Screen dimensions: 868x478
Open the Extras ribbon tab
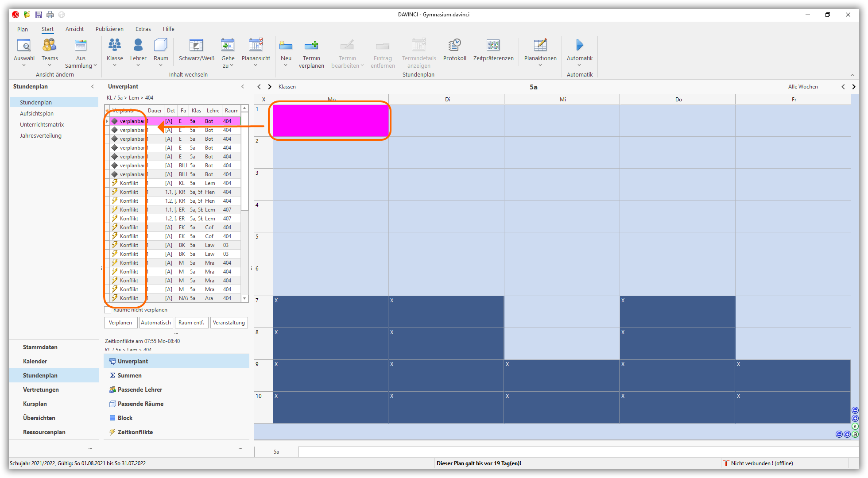click(143, 29)
